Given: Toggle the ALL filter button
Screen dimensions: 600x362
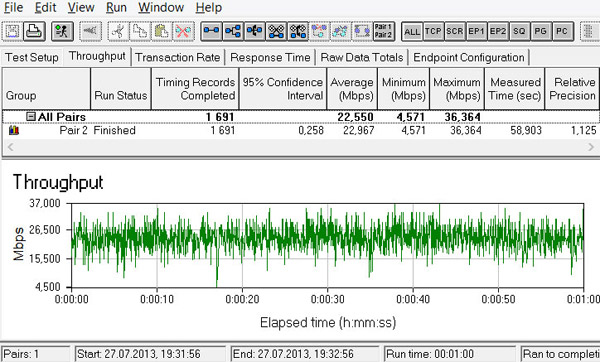Looking at the screenshot, I should pos(412,31).
